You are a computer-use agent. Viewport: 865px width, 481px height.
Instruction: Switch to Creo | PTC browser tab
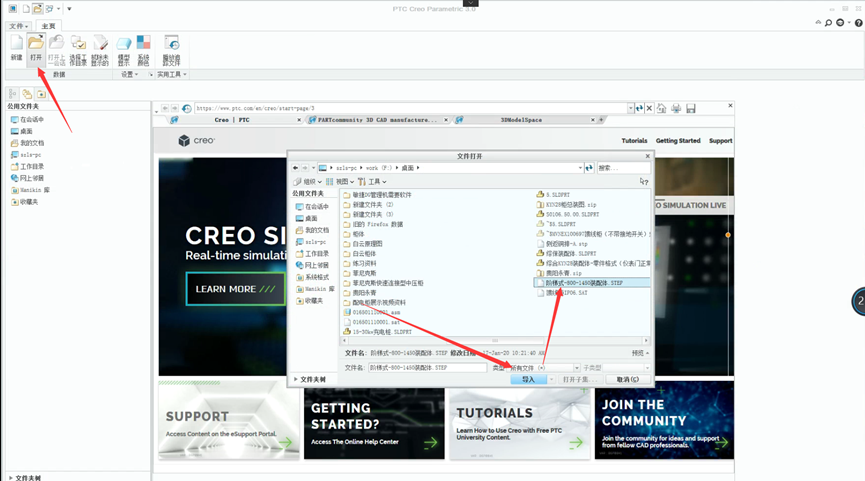(x=232, y=120)
